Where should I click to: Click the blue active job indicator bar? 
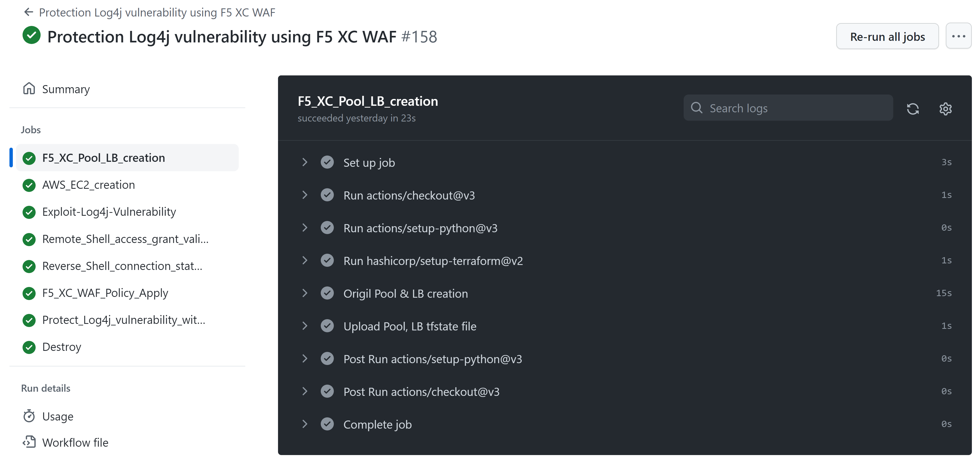(x=11, y=158)
